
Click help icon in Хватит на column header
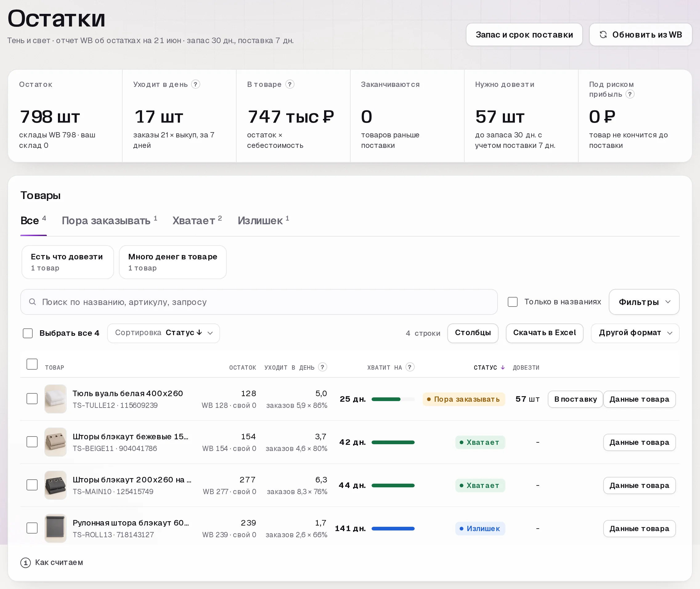click(410, 367)
